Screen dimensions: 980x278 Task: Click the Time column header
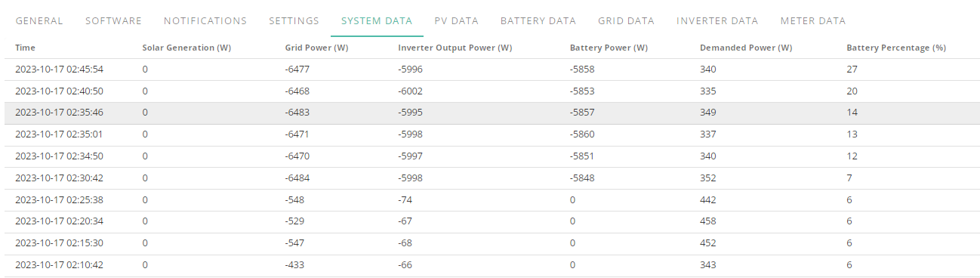[x=25, y=48]
